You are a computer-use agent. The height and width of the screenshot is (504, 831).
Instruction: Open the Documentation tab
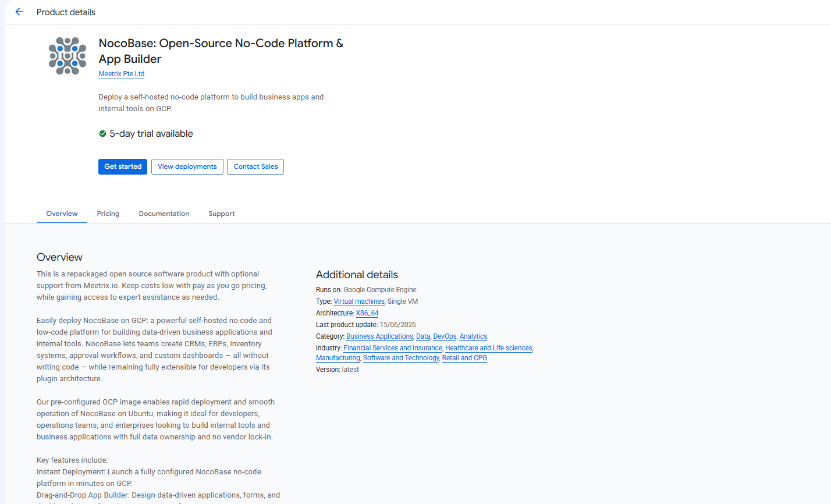click(x=164, y=214)
